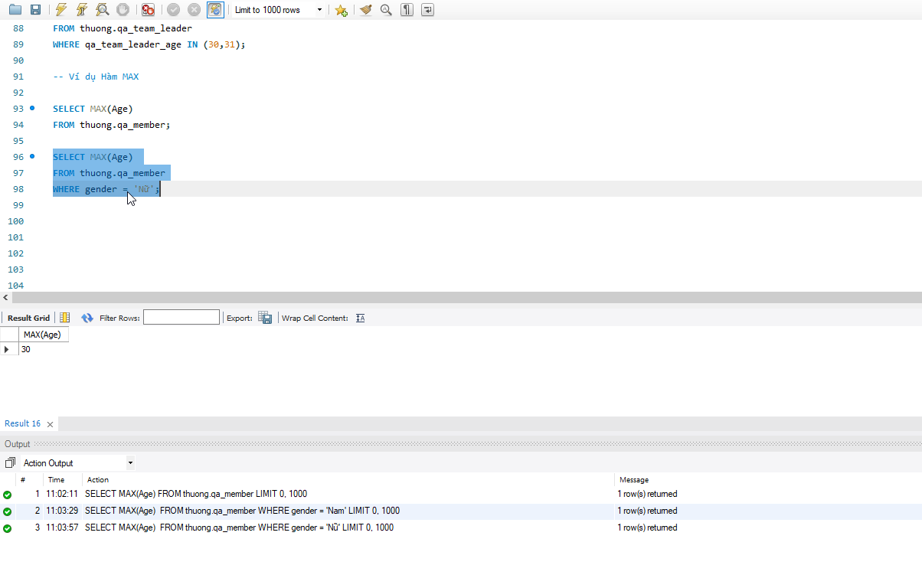Select result cell with value 30

point(44,349)
